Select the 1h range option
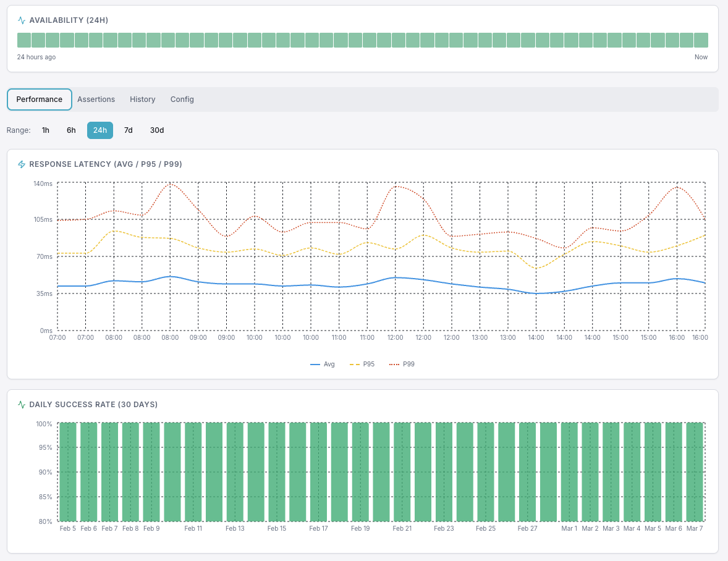 click(x=45, y=130)
